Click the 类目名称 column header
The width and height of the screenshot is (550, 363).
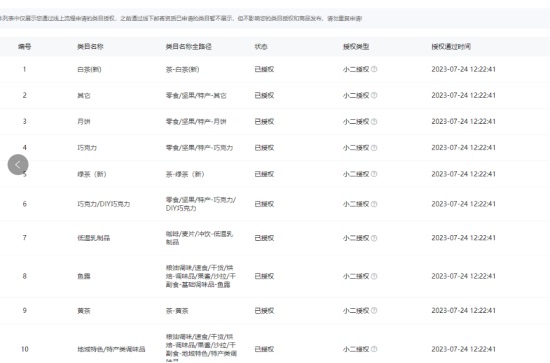coord(90,46)
